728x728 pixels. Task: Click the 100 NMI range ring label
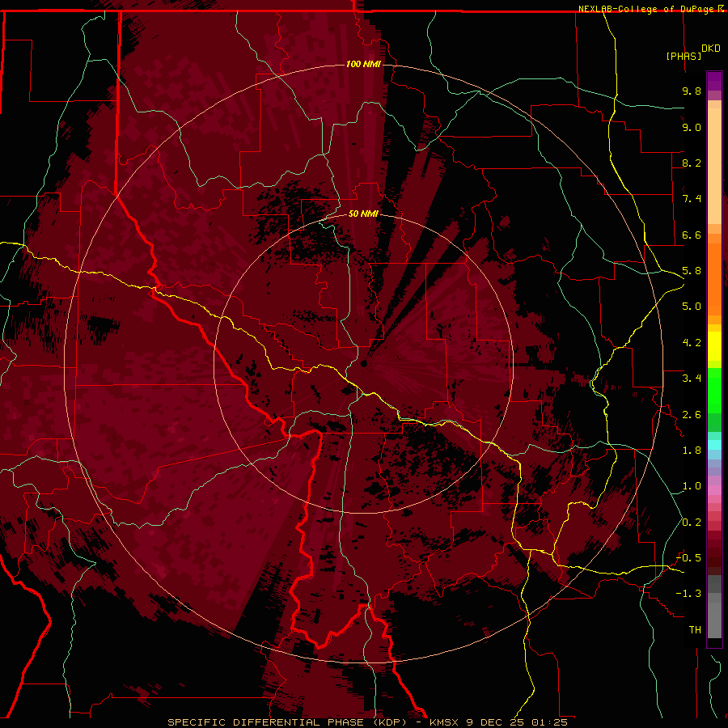pos(363,64)
